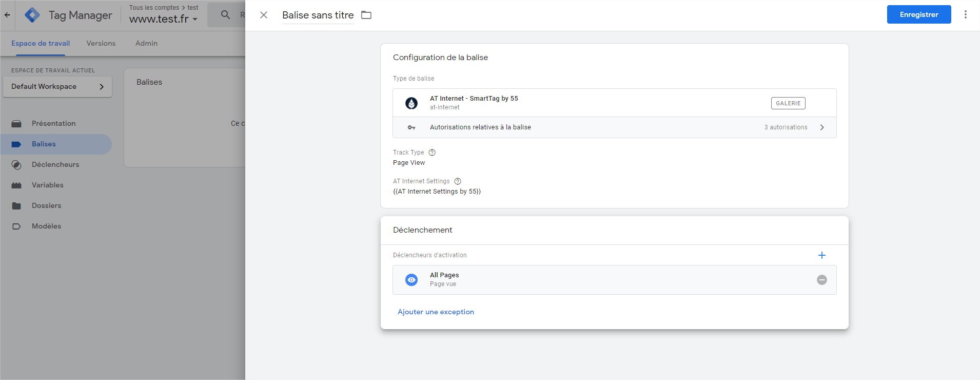Select Déclencheurs in the sidebar
This screenshot has width=980, height=380.
55,165
